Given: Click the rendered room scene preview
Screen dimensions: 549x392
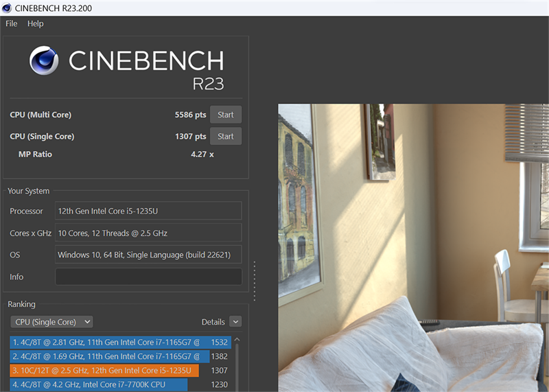Looking at the screenshot, I should pos(414,248).
